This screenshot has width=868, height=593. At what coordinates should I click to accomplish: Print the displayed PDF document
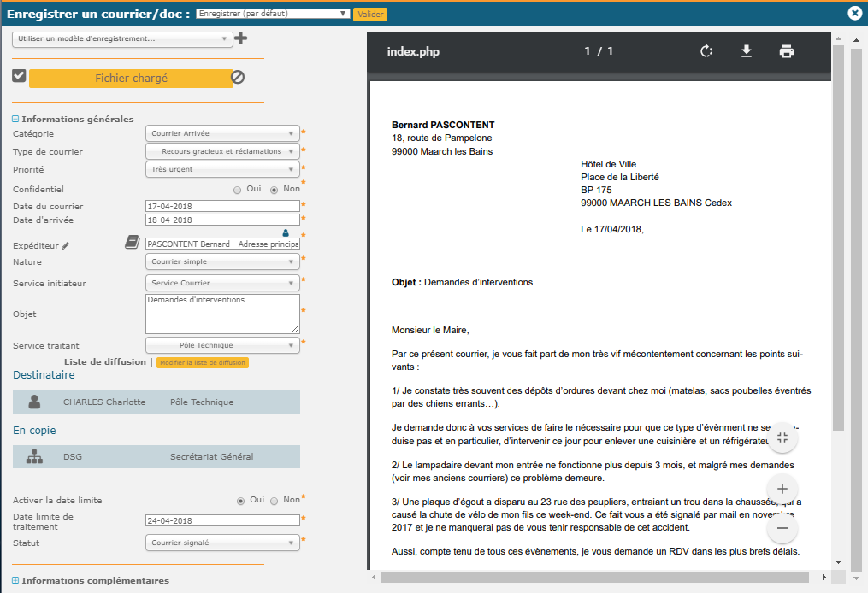(x=787, y=51)
